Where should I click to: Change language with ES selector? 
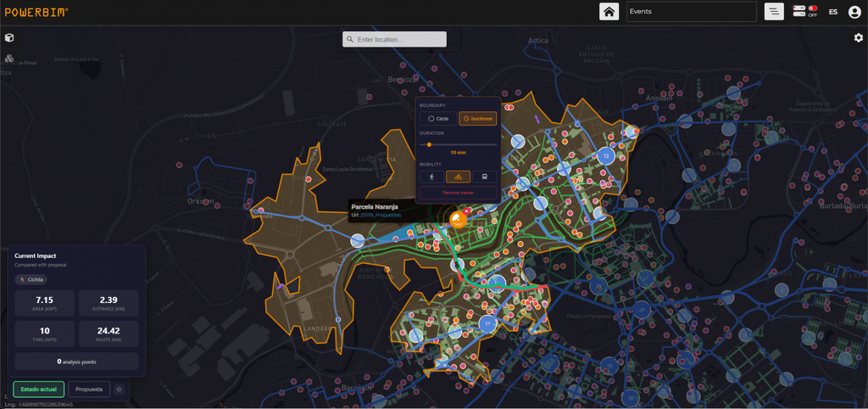point(832,12)
